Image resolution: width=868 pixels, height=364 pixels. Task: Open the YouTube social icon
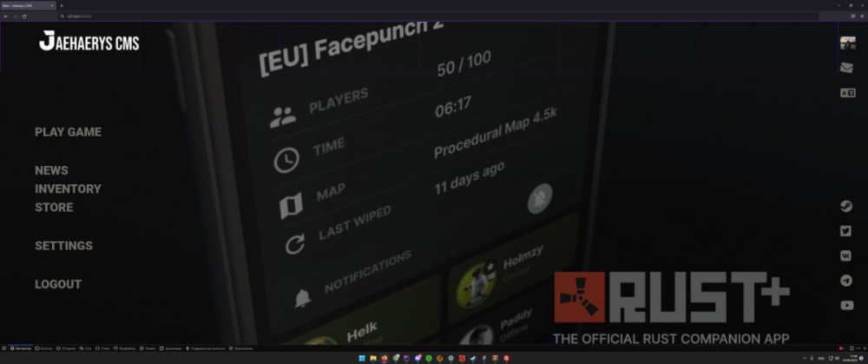pyautogui.click(x=846, y=305)
